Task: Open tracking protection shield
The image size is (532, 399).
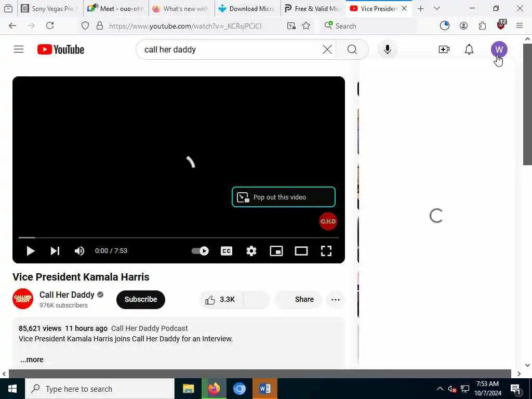Action: point(85,25)
